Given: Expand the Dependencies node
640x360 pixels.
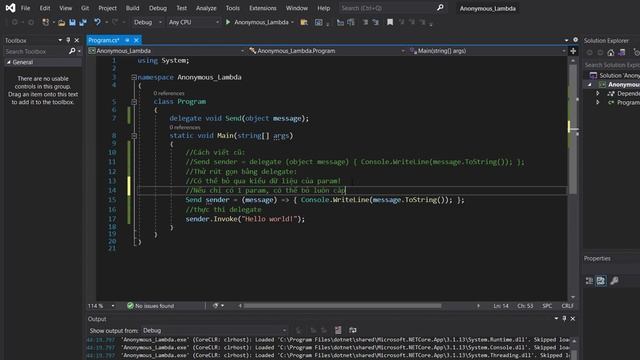Looking at the screenshot, I should 598,93.
